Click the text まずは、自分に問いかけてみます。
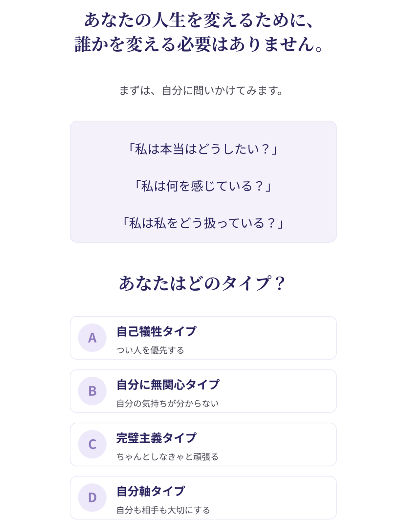Viewport: 396px width, 532px height. [x=201, y=90]
